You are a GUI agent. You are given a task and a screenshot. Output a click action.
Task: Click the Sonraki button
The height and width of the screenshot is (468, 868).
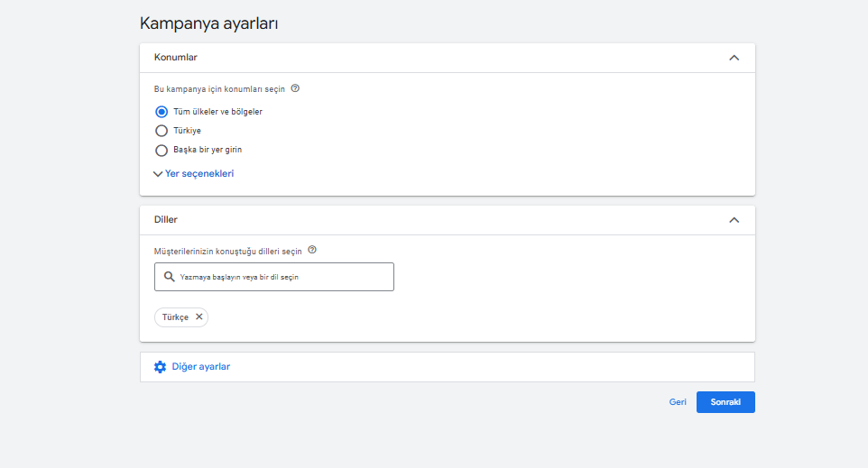coord(725,402)
